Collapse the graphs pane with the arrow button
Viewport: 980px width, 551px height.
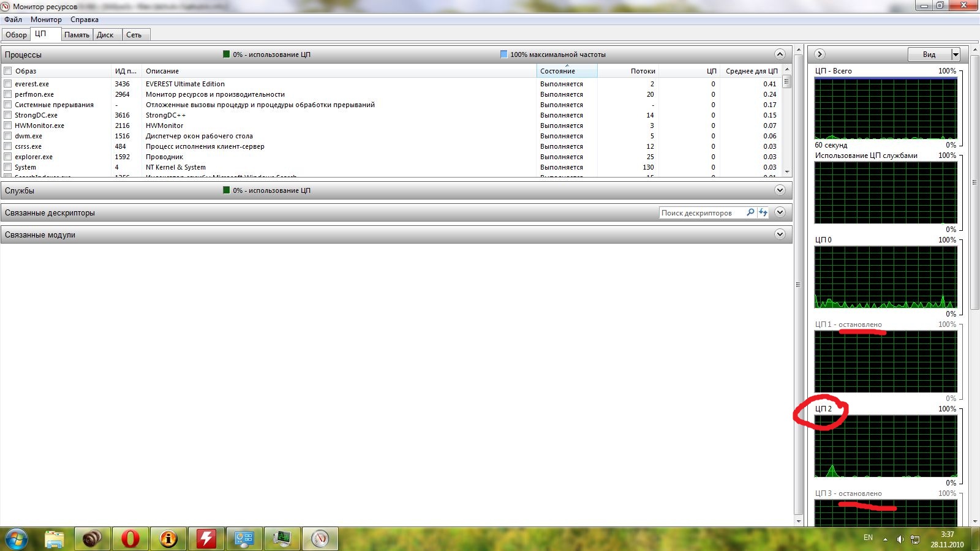pos(820,54)
